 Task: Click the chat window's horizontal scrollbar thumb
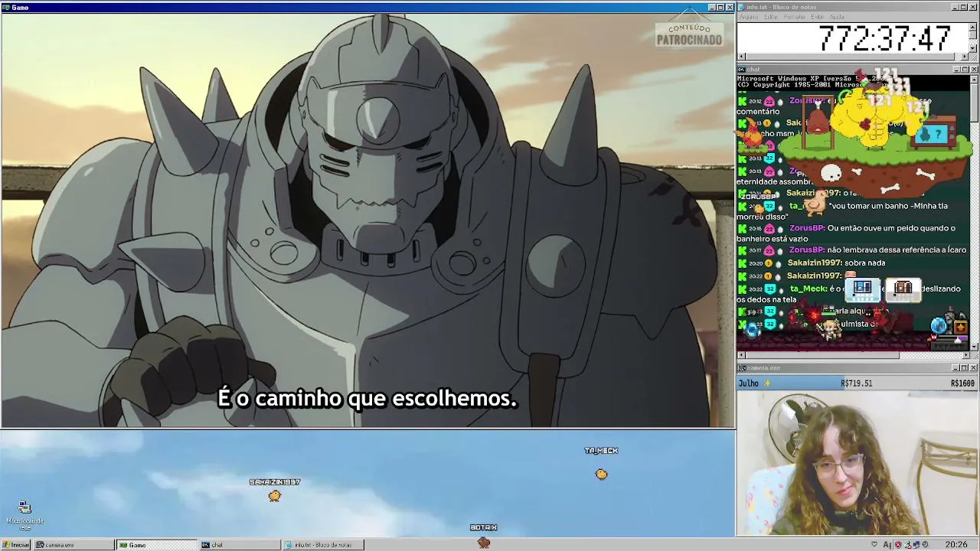click(x=822, y=355)
